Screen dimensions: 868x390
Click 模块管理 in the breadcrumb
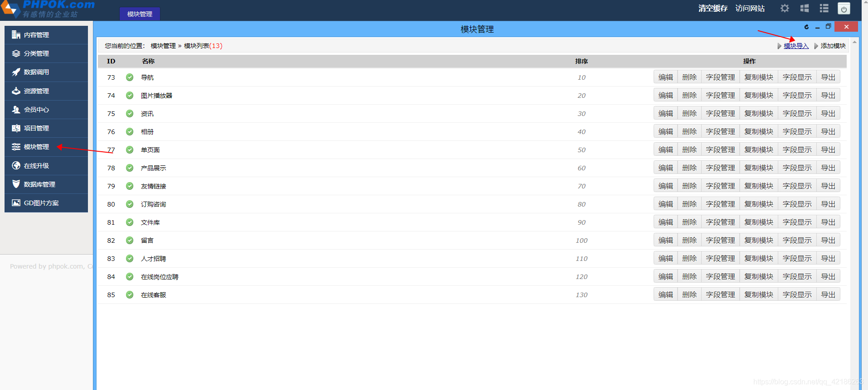(x=163, y=46)
